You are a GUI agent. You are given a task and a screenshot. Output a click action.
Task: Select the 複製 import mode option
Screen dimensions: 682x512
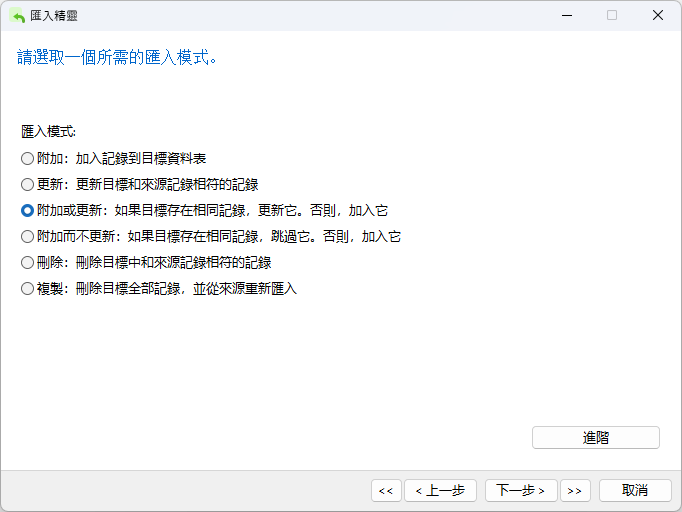pos(27,289)
